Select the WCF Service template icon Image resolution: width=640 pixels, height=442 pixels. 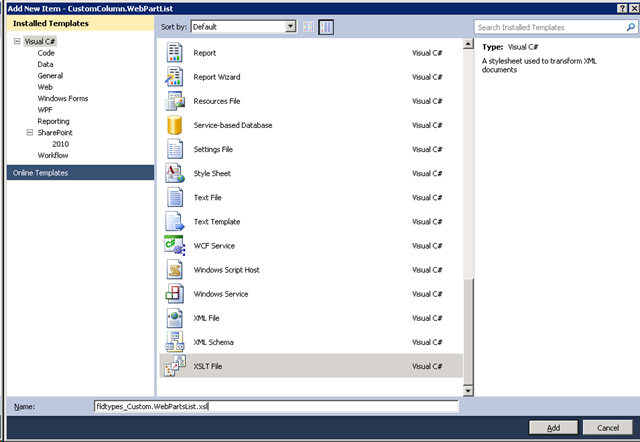[x=175, y=245]
